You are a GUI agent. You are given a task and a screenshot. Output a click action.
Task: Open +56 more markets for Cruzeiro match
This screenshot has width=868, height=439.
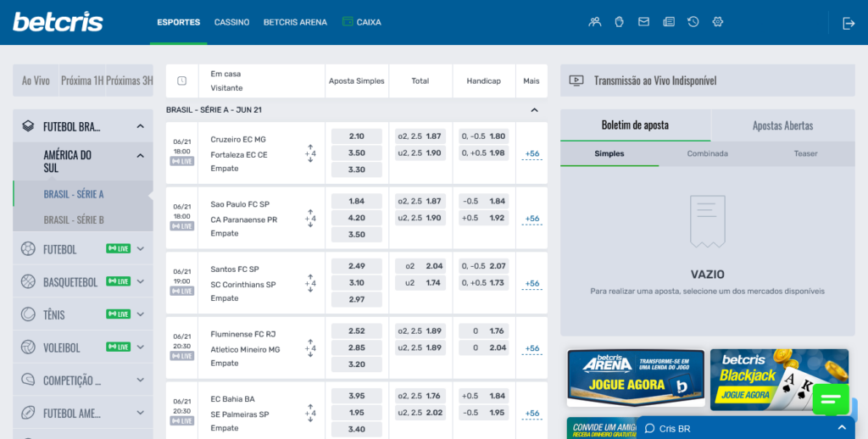pos(532,154)
